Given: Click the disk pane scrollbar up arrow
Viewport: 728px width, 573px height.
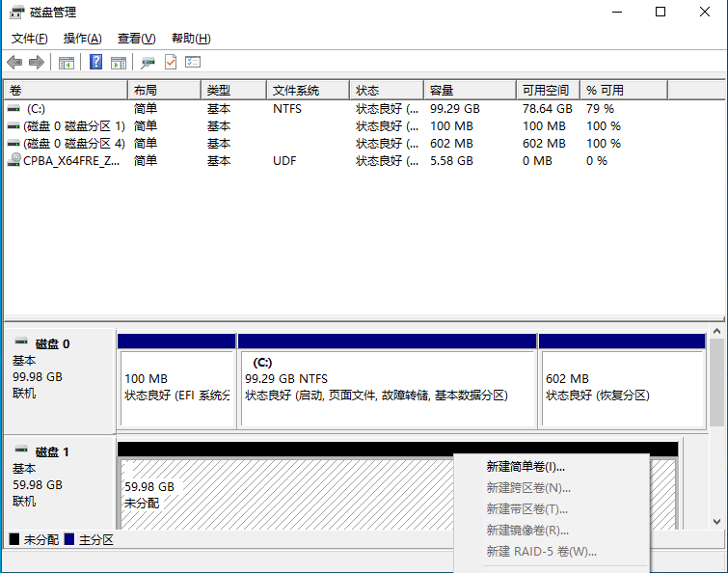Looking at the screenshot, I should (x=716, y=331).
